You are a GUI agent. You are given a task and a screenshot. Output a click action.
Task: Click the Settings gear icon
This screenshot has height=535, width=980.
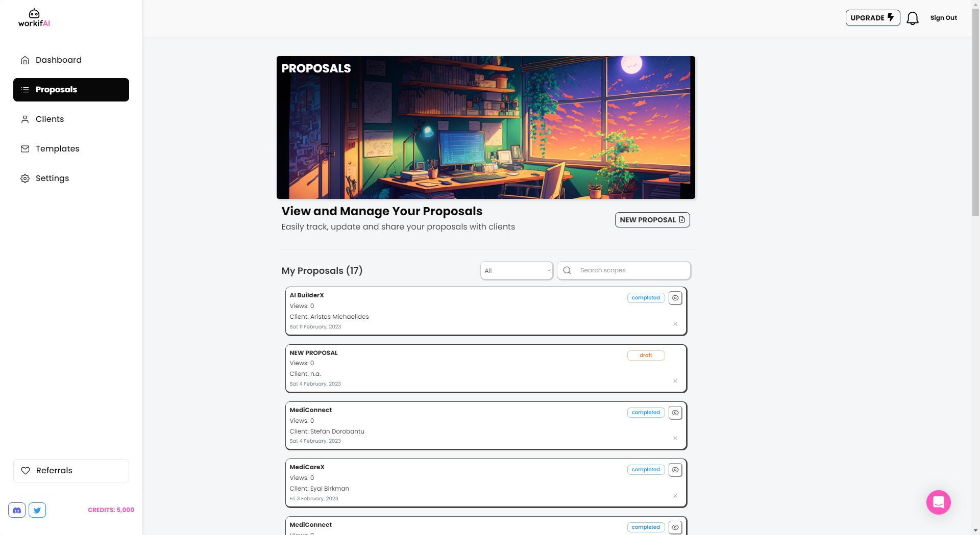pyautogui.click(x=25, y=179)
